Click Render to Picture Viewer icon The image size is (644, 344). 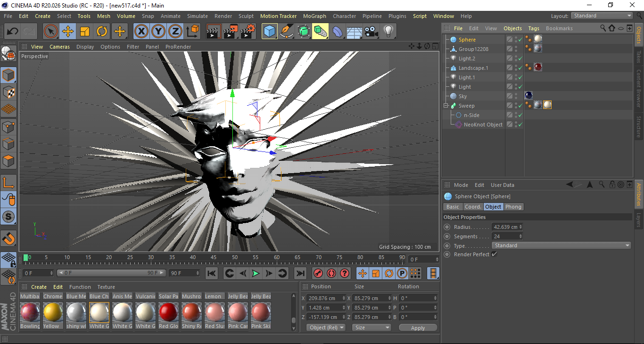click(231, 32)
